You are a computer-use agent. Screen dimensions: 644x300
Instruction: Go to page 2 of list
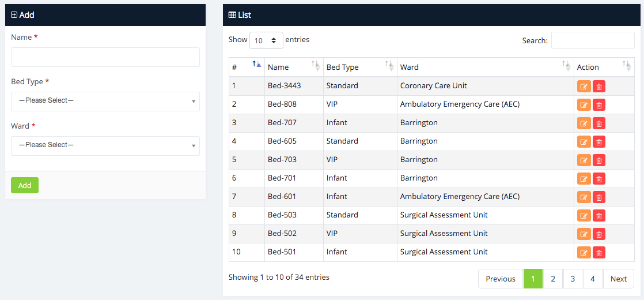552,279
